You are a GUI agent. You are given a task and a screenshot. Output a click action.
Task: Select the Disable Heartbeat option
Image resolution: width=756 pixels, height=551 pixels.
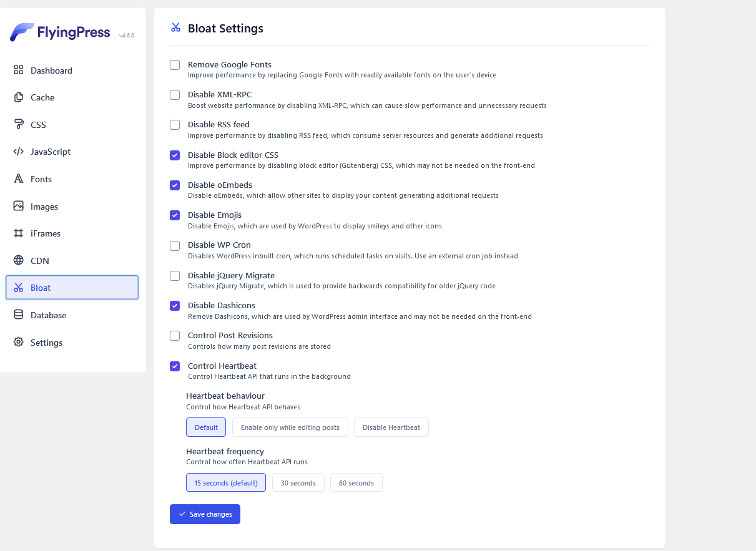391,427
